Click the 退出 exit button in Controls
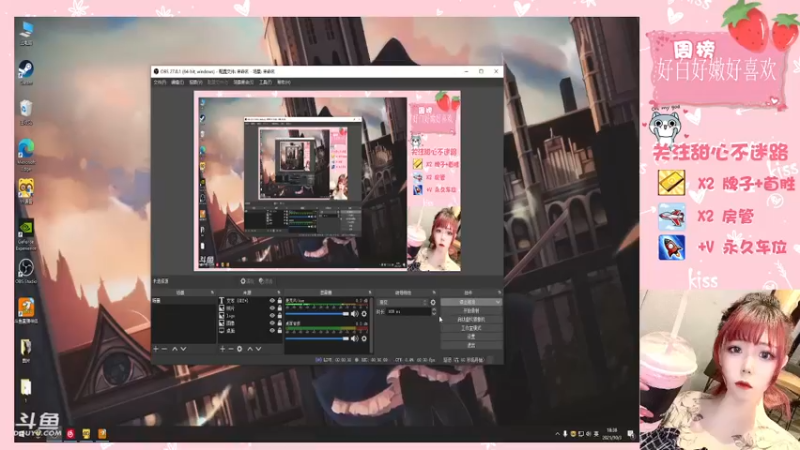Screen dimensions: 800x450 click(x=471, y=345)
